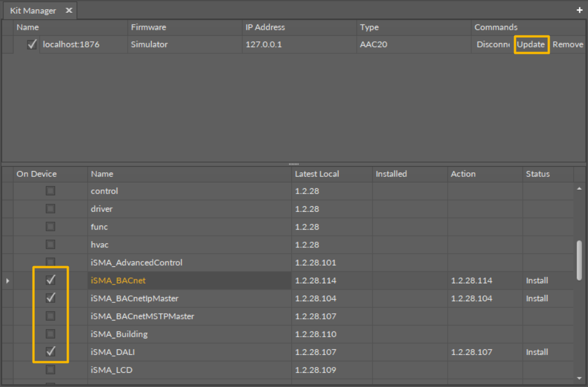Enable the iSMA_Building kit checkbox
The width and height of the screenshot is (588, 387).
pos(50,334)
